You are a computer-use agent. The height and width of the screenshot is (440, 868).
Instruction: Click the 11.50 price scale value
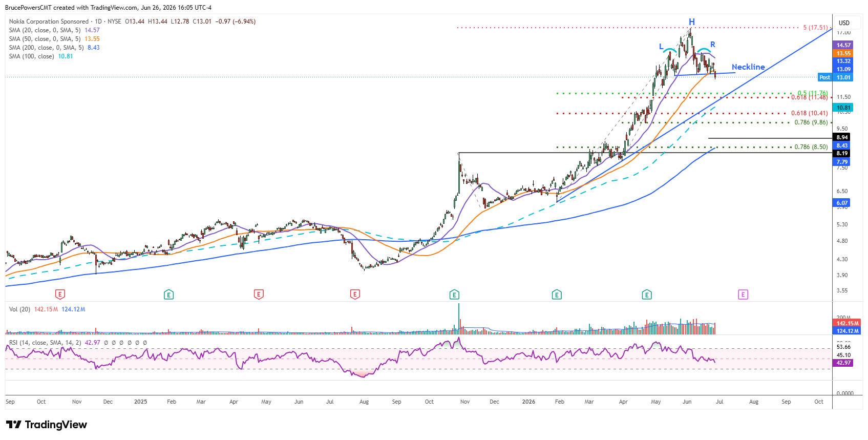click(843, 97)
